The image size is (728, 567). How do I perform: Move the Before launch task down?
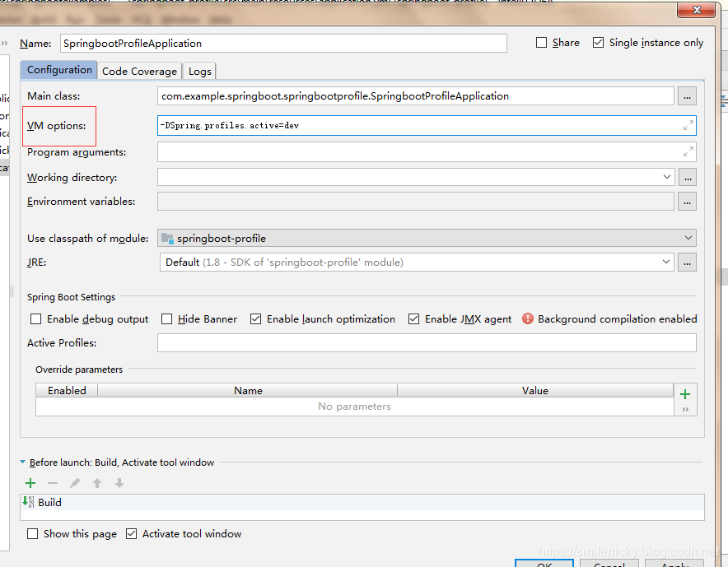point(119,483)
